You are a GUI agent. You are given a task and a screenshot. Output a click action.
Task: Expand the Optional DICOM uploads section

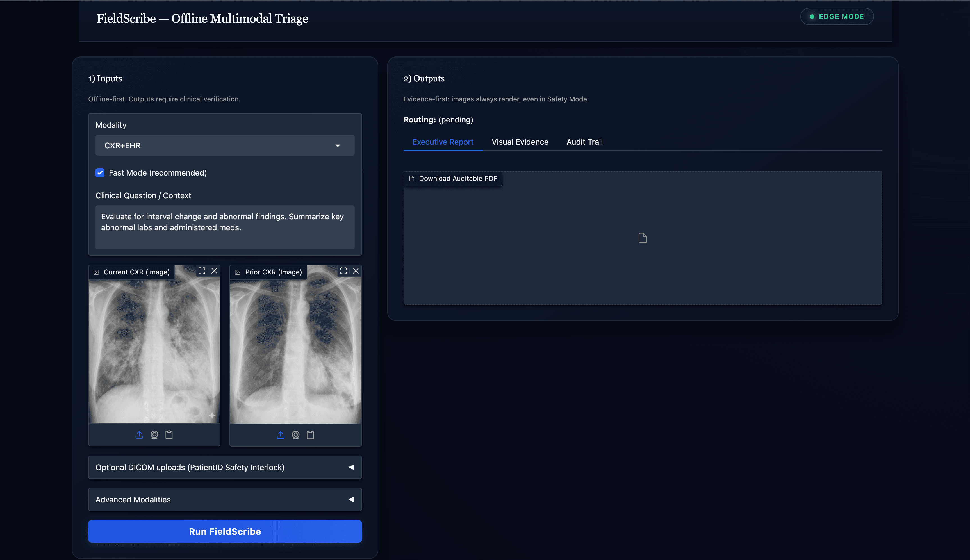point(225,467)
